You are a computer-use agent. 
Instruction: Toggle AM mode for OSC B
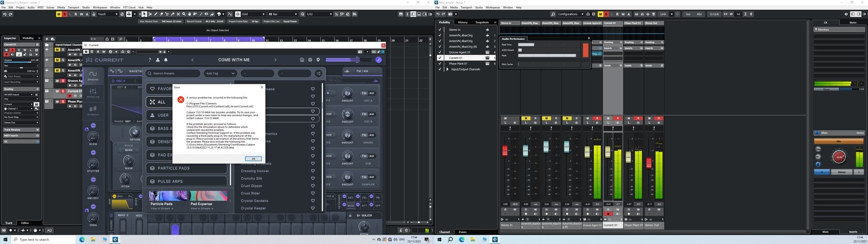[x=372, y=114]
